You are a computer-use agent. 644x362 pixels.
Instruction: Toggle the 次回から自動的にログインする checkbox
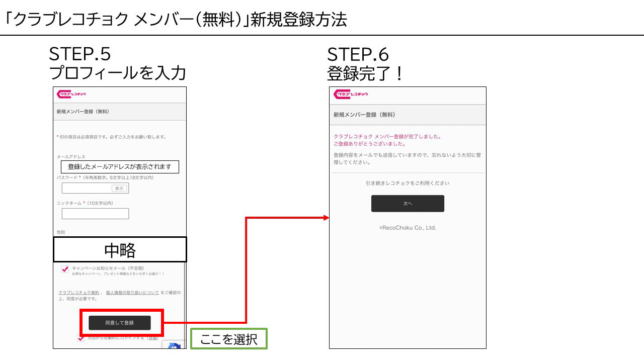80,338
